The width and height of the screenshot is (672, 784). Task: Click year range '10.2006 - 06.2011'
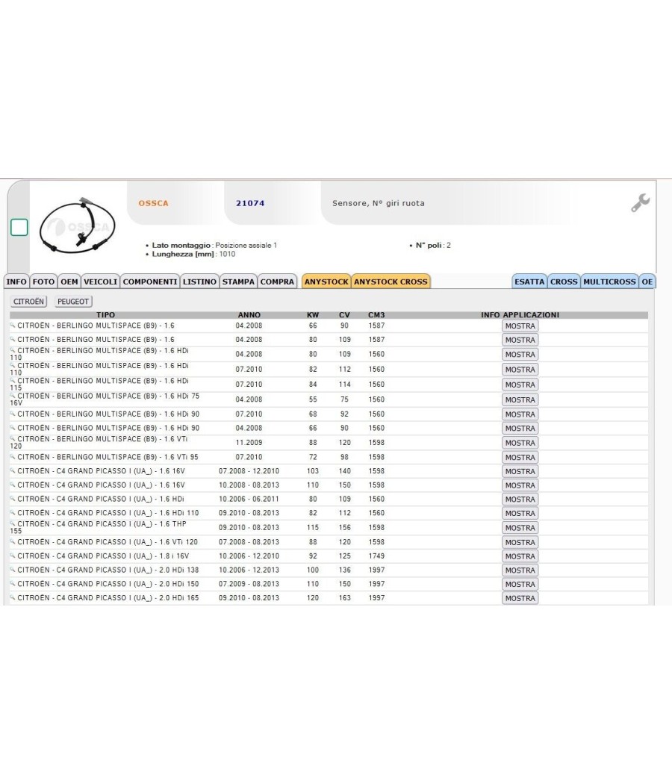coord(249,499)
